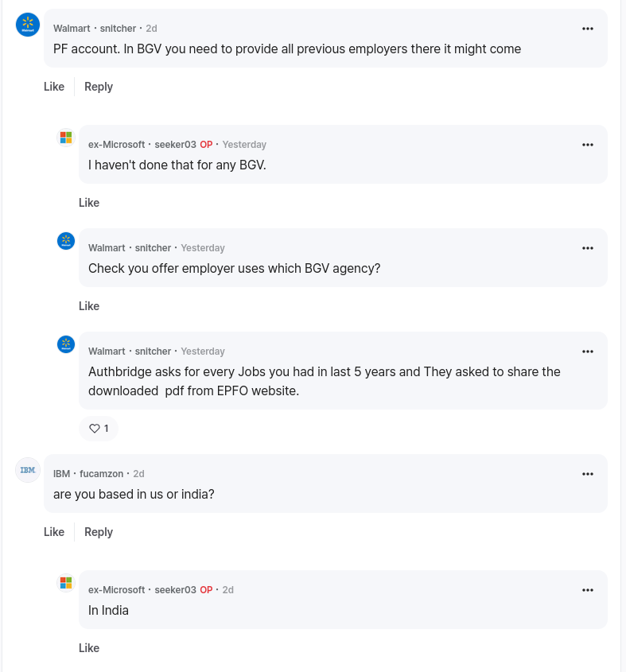This screenshot has height=672, width=626.
Task: Open three-dot menu on "In India" reply
Action: [587, 590]
